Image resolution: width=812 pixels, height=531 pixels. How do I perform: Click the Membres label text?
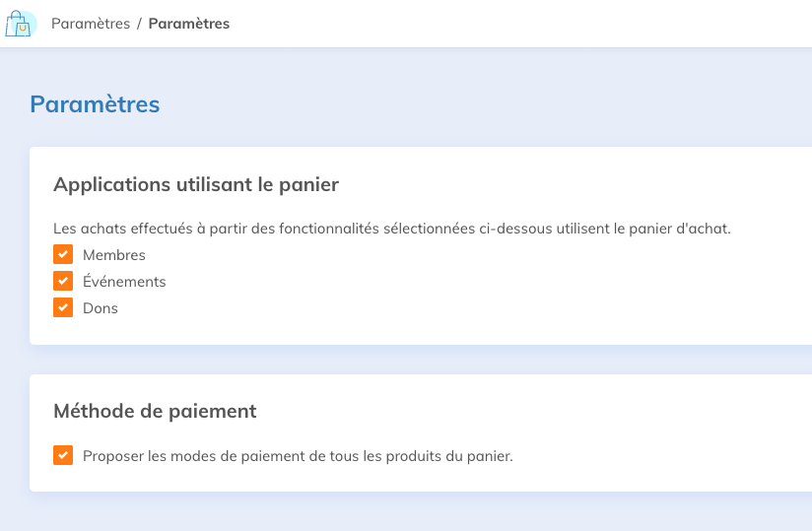[114, 255]
